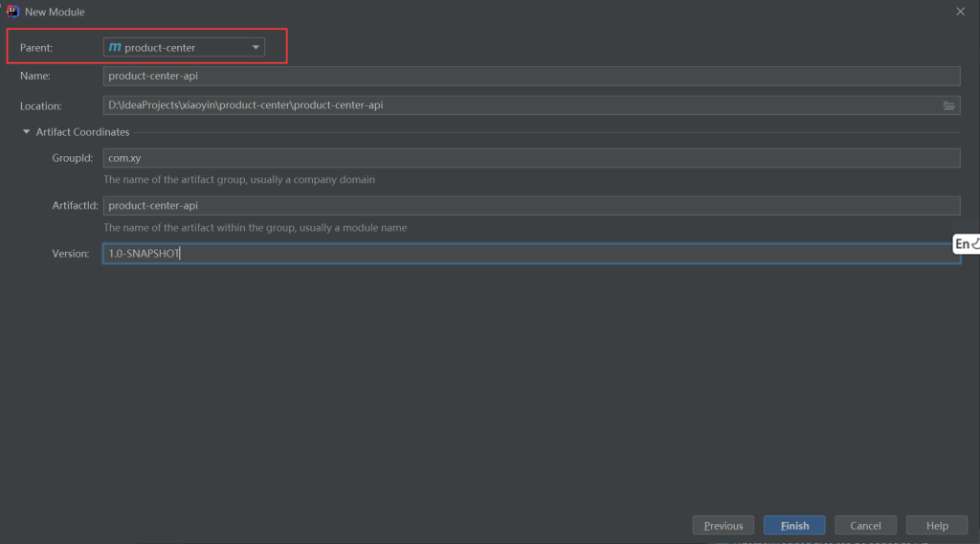Click the IntelliJ icon in title bar
Screen dimensions: 980x544
tap(12, 11)
